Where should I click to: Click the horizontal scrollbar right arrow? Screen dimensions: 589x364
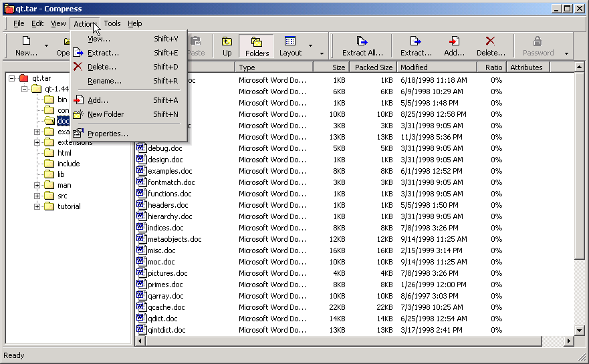click(569, 341)
